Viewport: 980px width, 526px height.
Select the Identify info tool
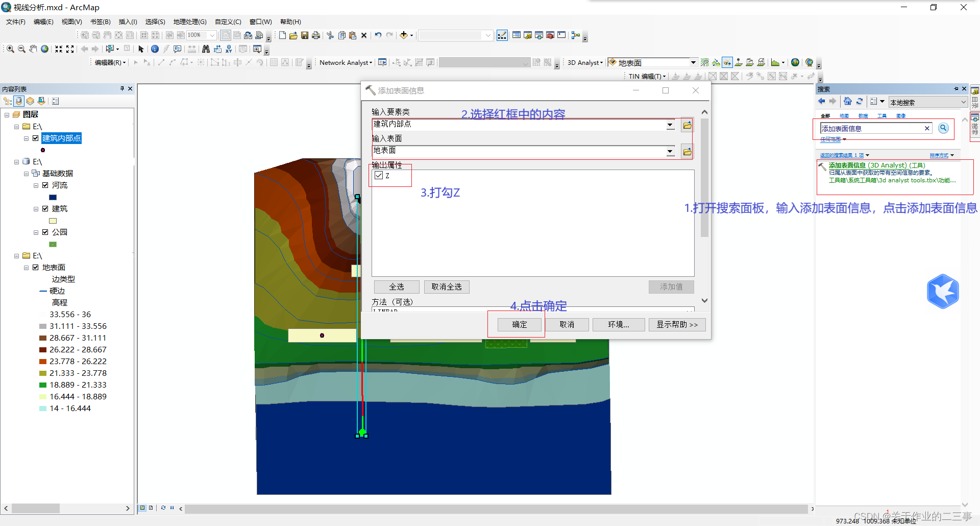point(155,49)
